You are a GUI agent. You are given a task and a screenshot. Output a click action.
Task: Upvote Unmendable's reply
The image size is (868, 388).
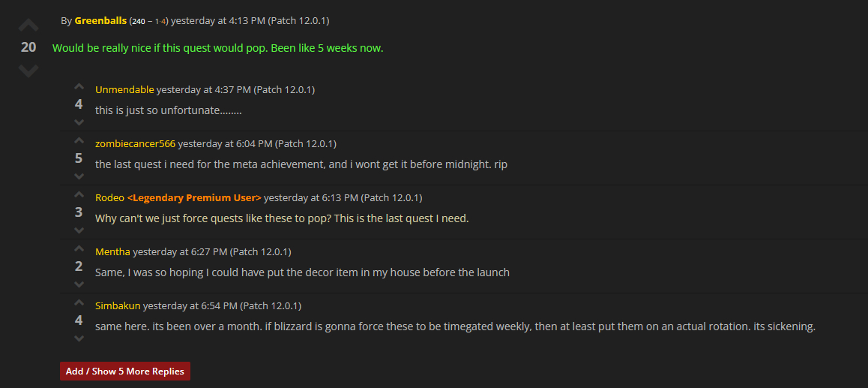(x=79, y=87)
